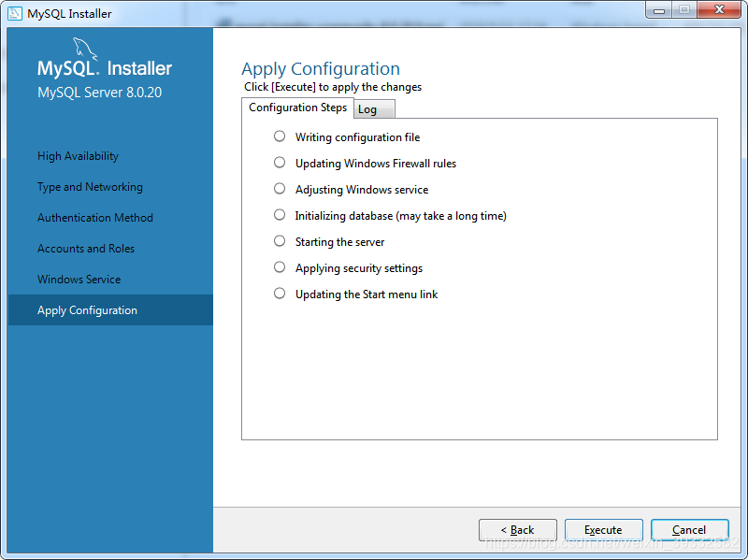Click the 'Adjusting Windows service' text
Viewport: 748px width, 560px height.
pyautogui.click(x=362, y=190)
